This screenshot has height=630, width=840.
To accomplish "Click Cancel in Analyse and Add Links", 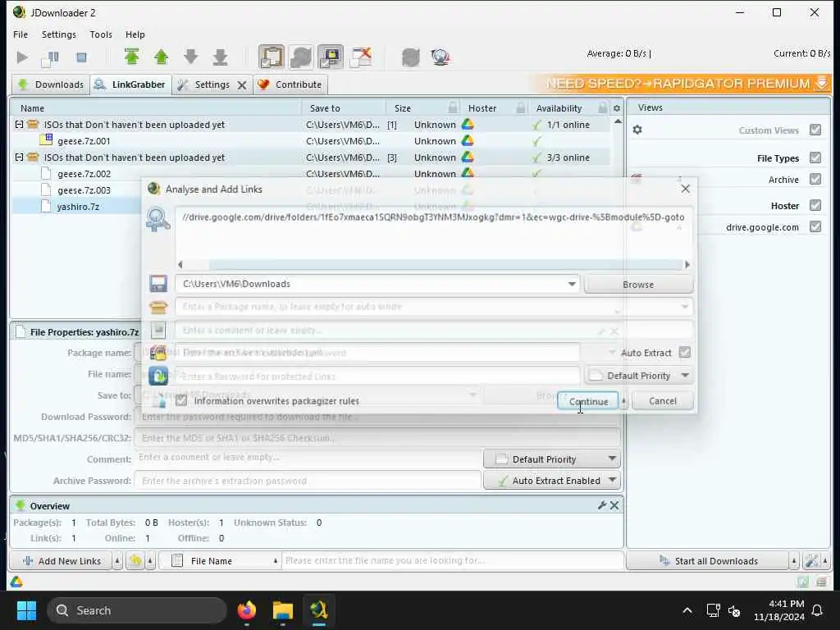I will [663, 400].
